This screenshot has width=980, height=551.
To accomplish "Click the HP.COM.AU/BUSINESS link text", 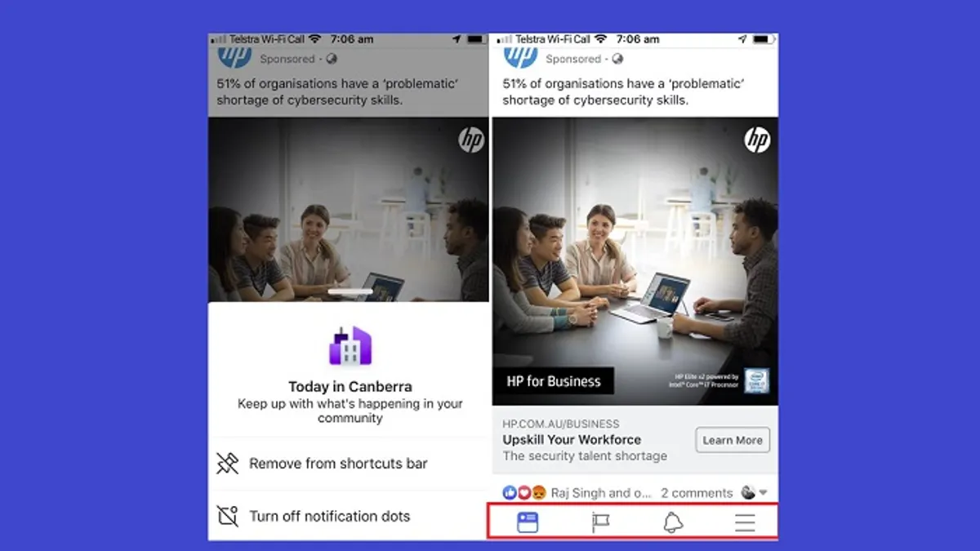I will pyautogui.click(x=561, y=424).
